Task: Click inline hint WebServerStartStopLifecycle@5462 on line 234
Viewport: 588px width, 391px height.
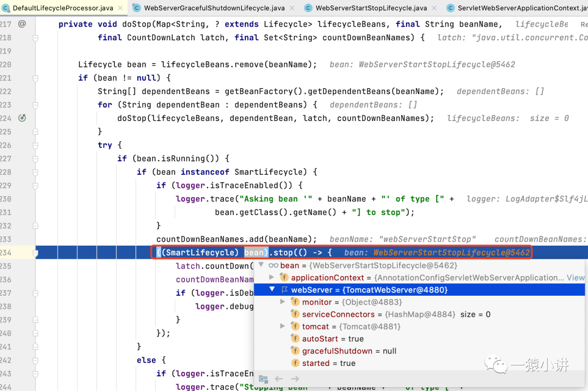Action: [451, 253]
